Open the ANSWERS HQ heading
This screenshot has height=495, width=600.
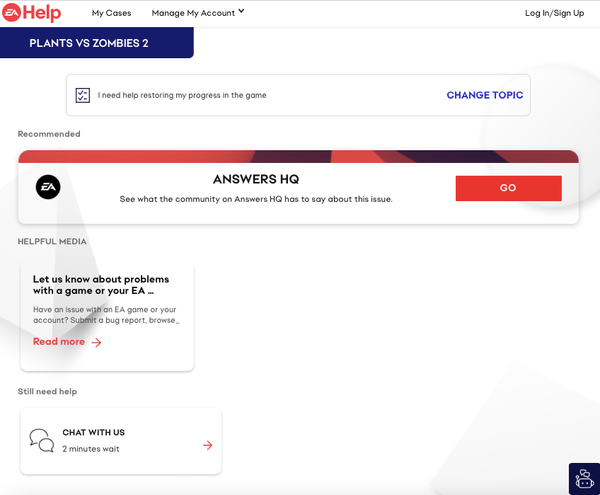pos(256,179)
